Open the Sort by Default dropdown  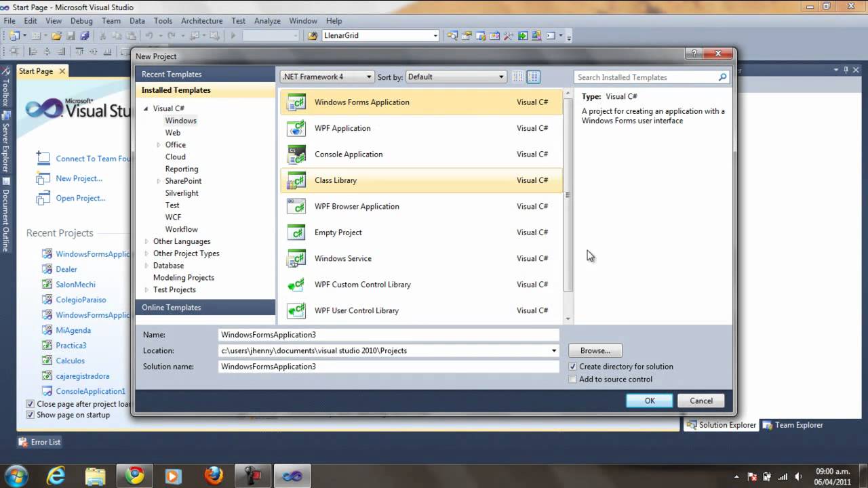(x=456, y=77)
